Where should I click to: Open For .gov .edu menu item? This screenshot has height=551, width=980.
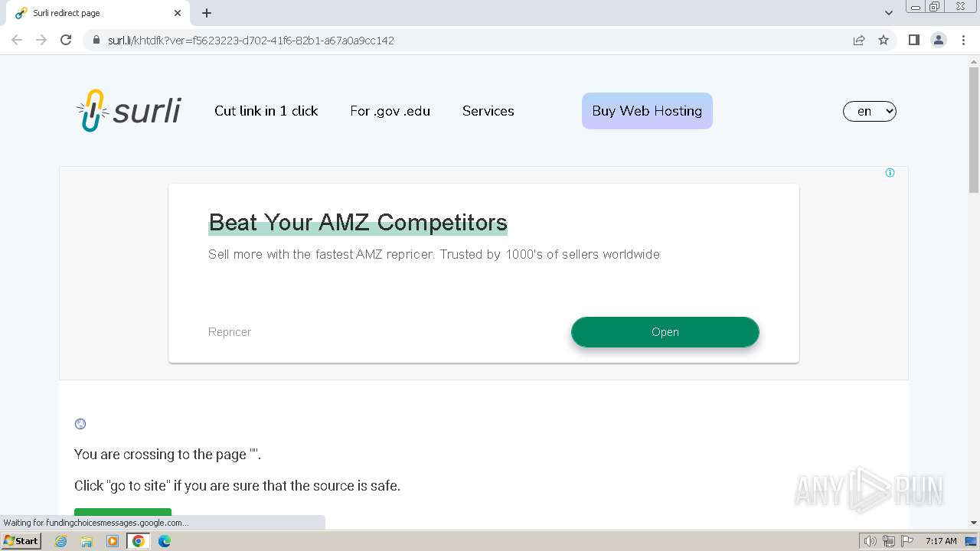[x=390, y=111]
